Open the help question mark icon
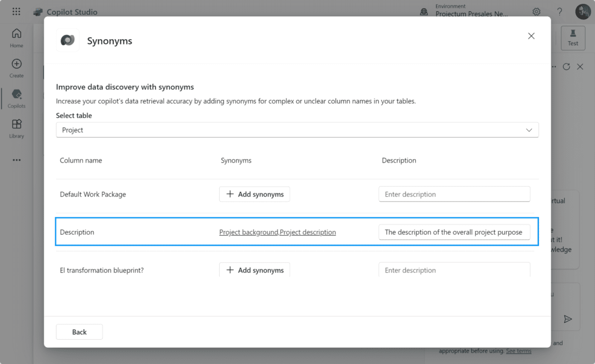The height and width of the screenshot is (364, 595). click(559, 11)
